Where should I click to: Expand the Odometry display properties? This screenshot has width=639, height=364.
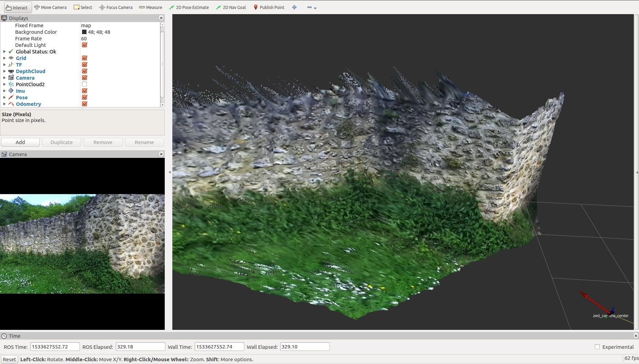coord(4,104)
